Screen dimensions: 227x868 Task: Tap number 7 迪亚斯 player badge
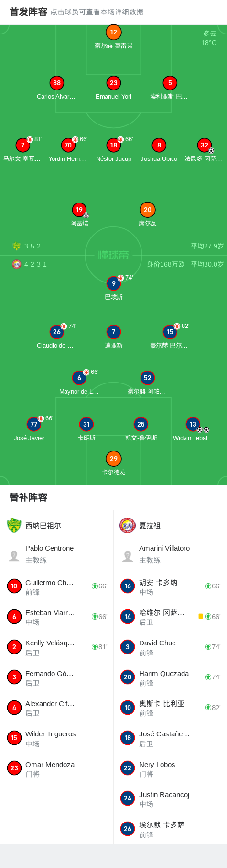[113, 332]
